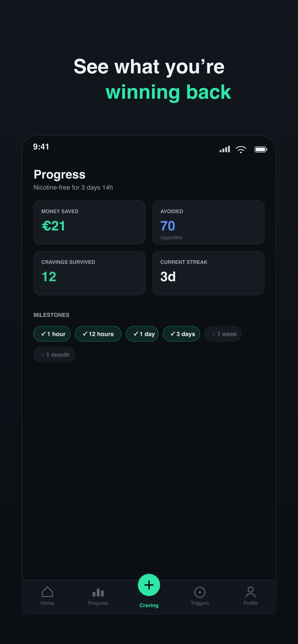Open the Money Saved card

coord(89,222)
